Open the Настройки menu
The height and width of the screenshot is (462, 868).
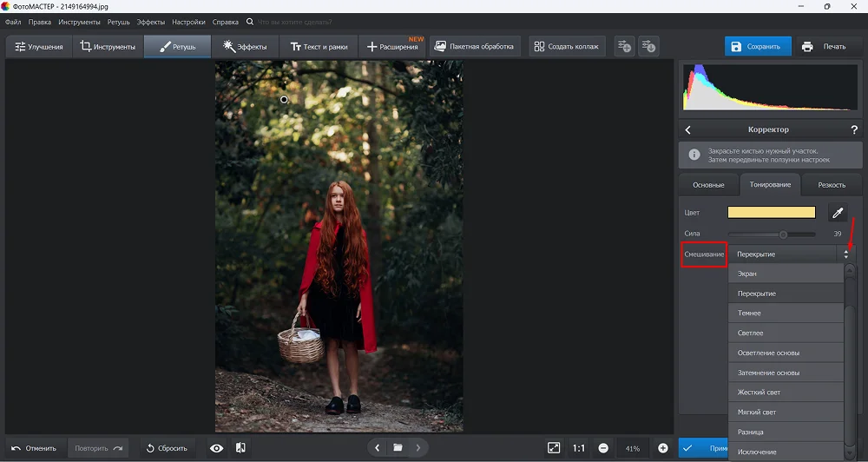tap(188, 23)
